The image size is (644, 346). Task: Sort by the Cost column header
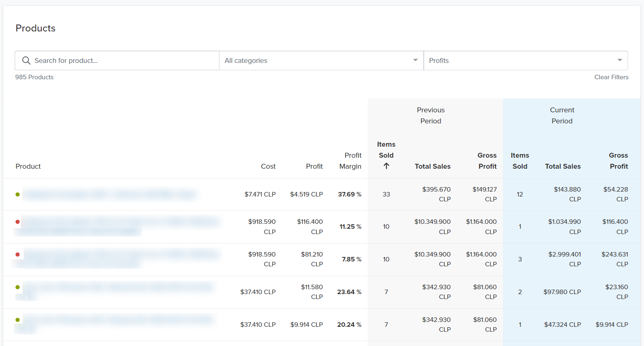(268, 166)
